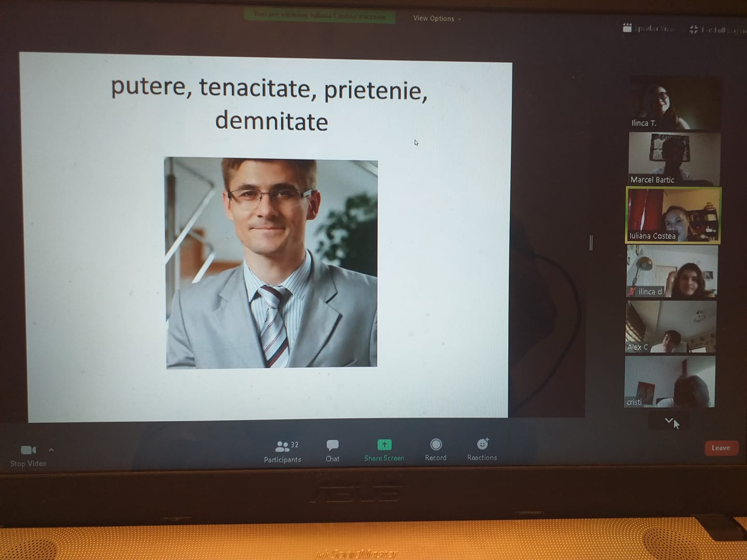This screenshot has height=560, width=747.
Task: Click the slide word 'demnitate'
Action: click(271, 121)
